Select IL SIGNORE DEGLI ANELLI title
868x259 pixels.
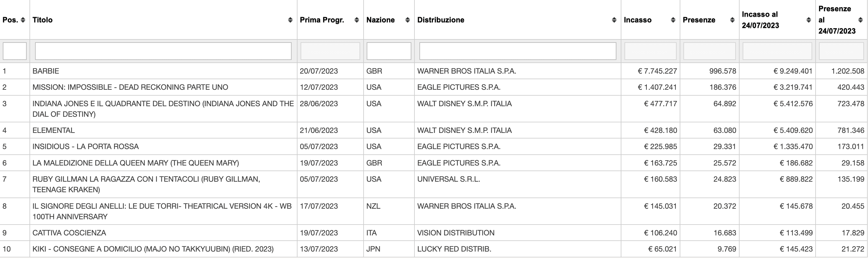[x=162, y=211]
